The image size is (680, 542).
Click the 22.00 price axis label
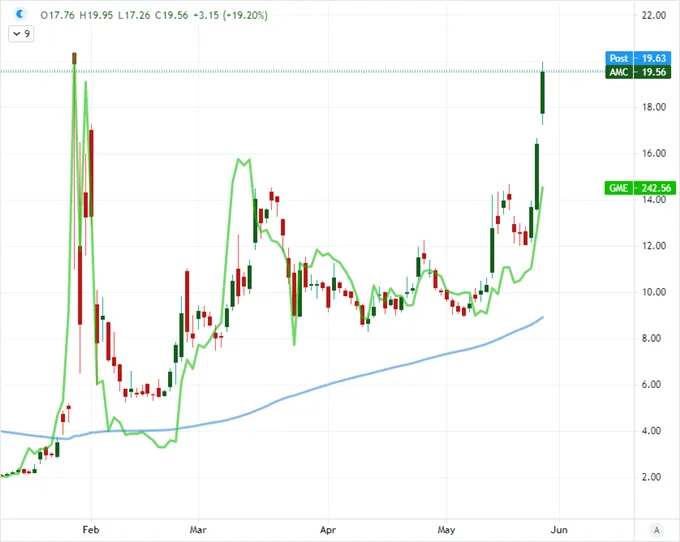654,15
